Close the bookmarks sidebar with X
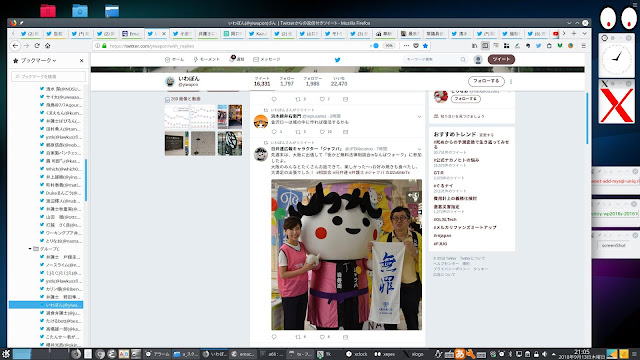 click(x=82, y=60)
